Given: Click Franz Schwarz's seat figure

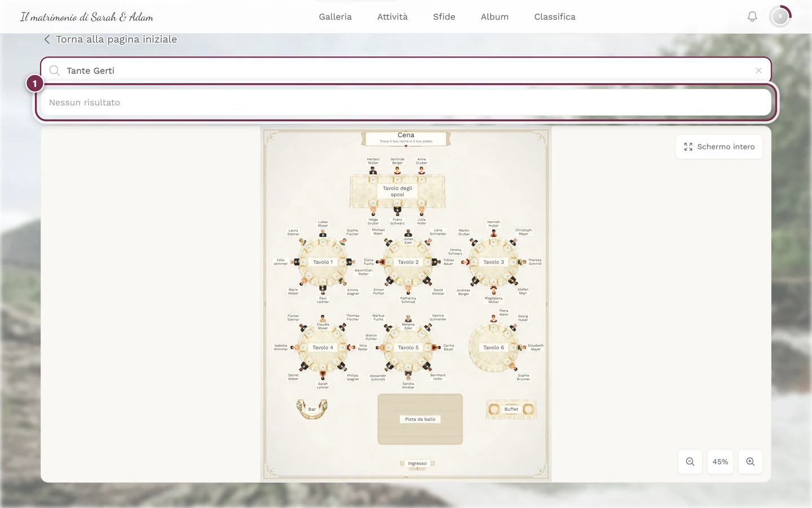Looking at the screenshot, I should (398, 211).
